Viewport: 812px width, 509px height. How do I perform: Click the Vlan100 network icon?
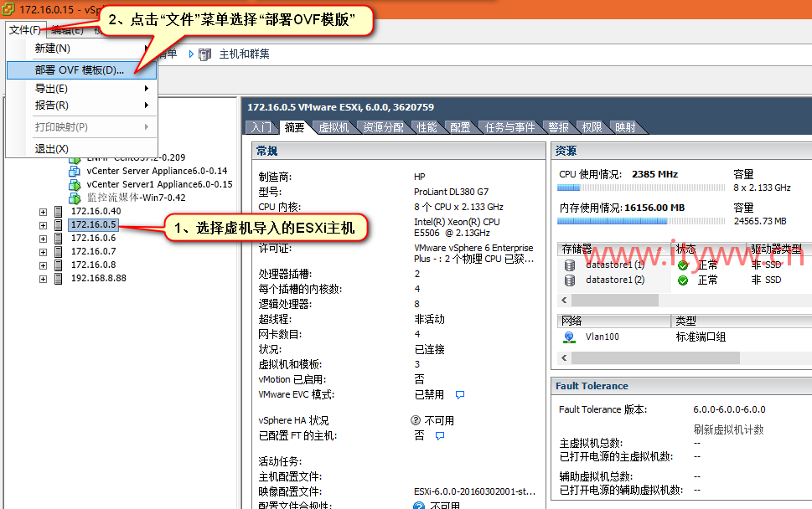click(569, 337)
